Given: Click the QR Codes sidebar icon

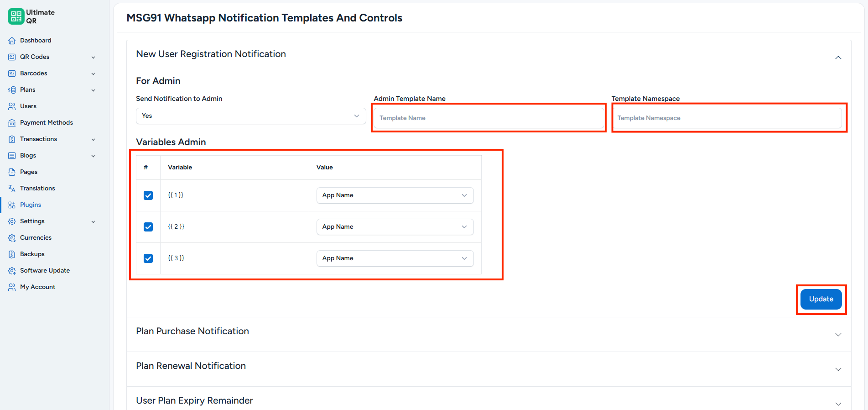Looking at the screenshot, I should tap(12, 57).
